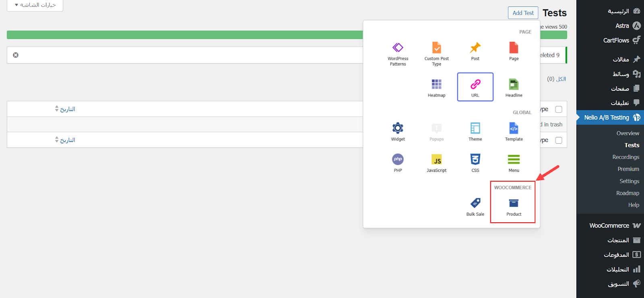
Task: Open Roadmap in Nelio submenu
Action: click(x=627, y=193)
